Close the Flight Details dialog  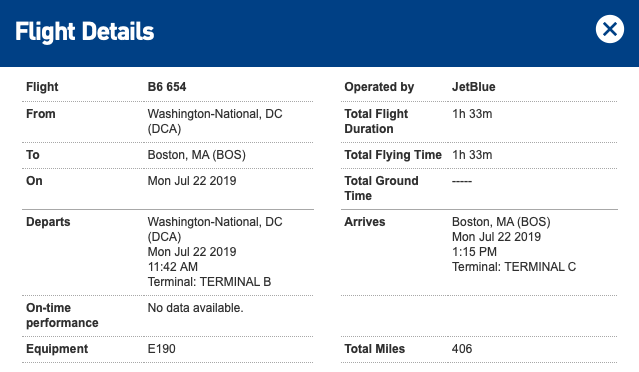click(610, 29)
